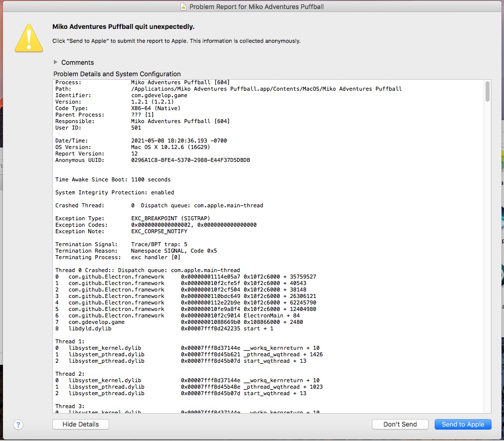Viewport: 504px width, 441px height.
Task: Click the Problem Details and System Configuration label
Action: pos(117,74)
